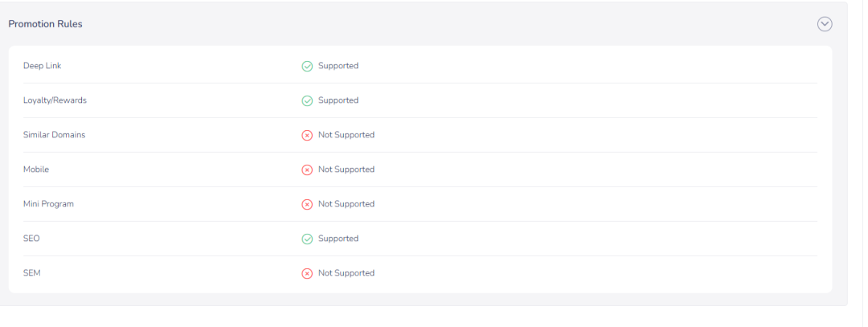Select the Mini Program row label

pyautogui.click(x=48, y=204)
